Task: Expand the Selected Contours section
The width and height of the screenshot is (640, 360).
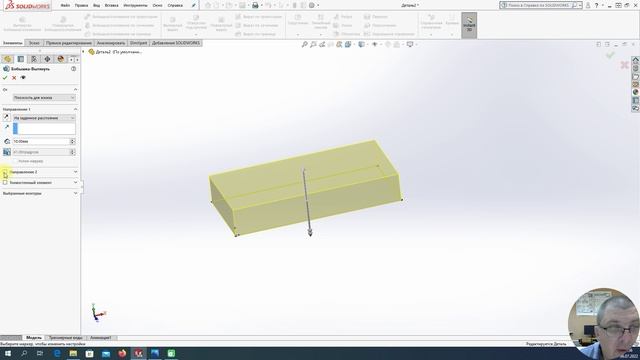Action: point(76,193)
